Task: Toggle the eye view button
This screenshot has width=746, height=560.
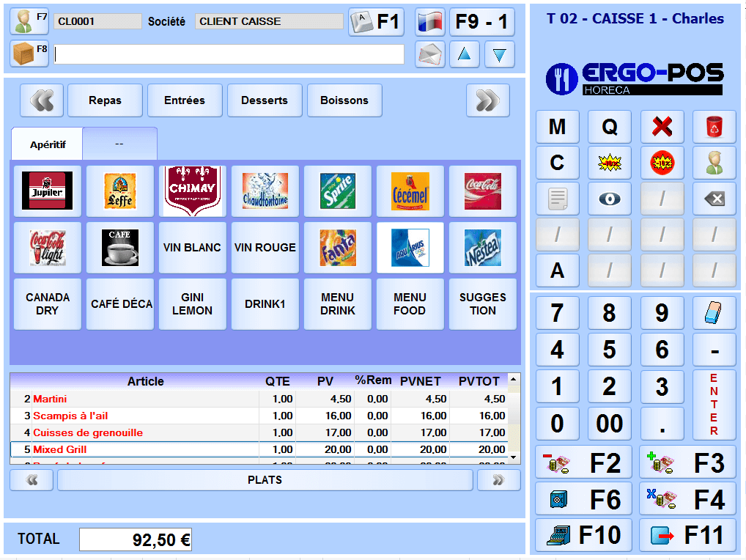Action: point(610,199)
